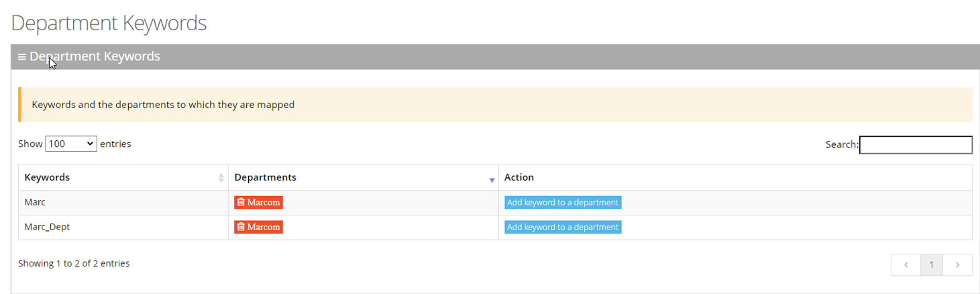
Task: Go to previous page using left chevron
Action: pyautogui.click(x=906, y=265)
